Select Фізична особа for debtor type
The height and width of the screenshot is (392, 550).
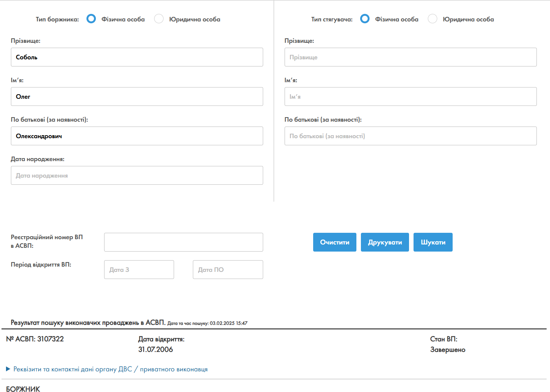[91, 19]
